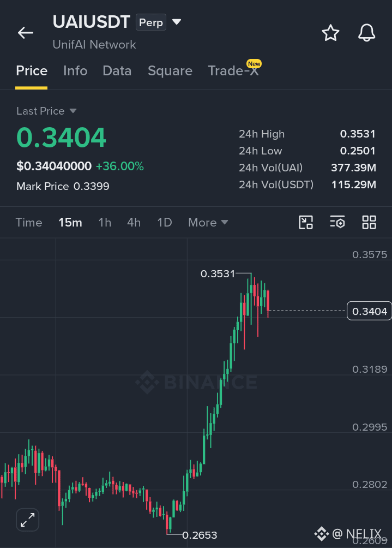The height and width of the screenshot is (548, 392).
Task: Go back using the left arrow
Action: [x=26, y=33]
